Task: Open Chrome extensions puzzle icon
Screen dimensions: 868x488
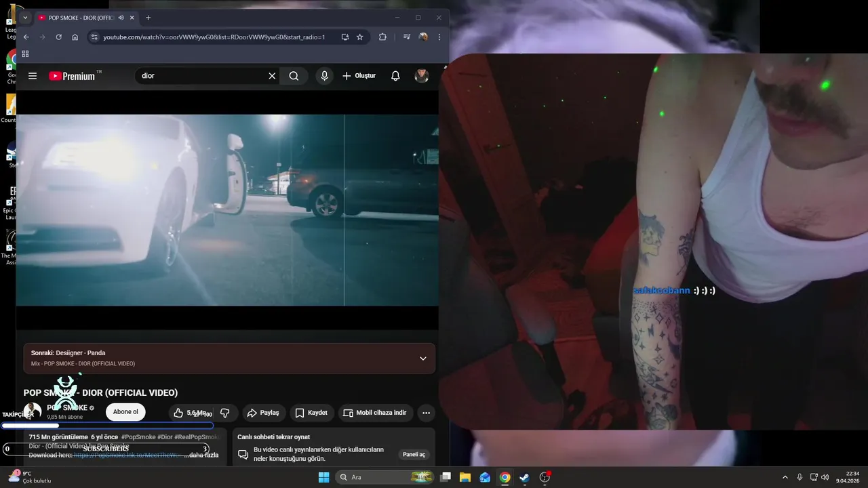Action: [x=382, y=37]
